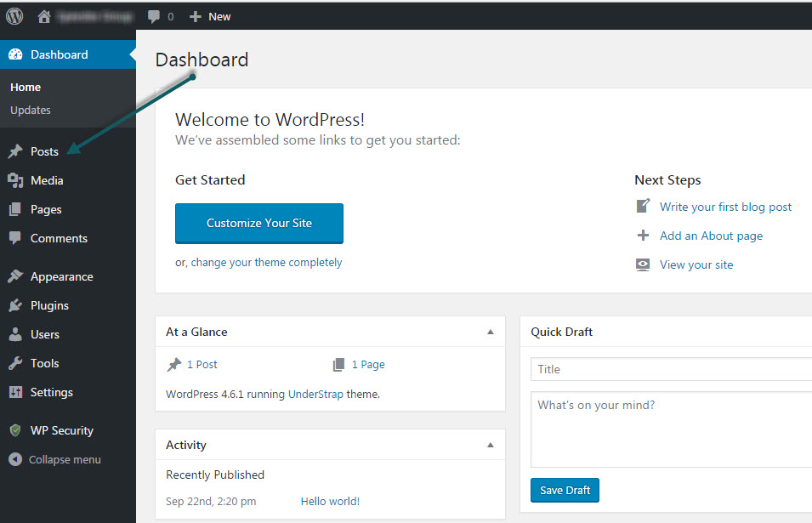The width and height of the screenshot is (812, 523).
Task: Follow the change your theme completely link
Action: [x=267, y=263]
